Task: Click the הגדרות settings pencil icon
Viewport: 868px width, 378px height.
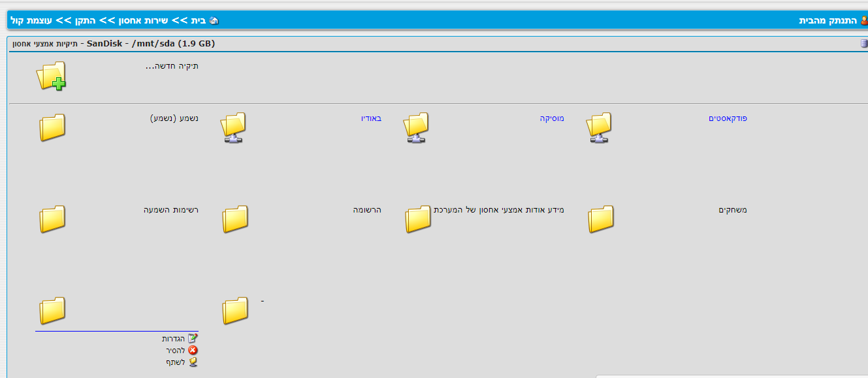Action: [193, 338]
